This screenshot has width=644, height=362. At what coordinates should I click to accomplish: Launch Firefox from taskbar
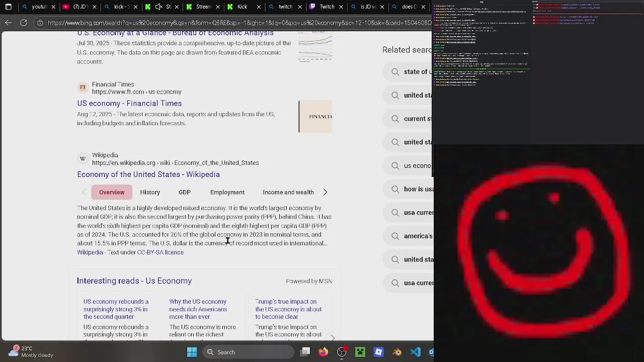[x=323, y=352]
